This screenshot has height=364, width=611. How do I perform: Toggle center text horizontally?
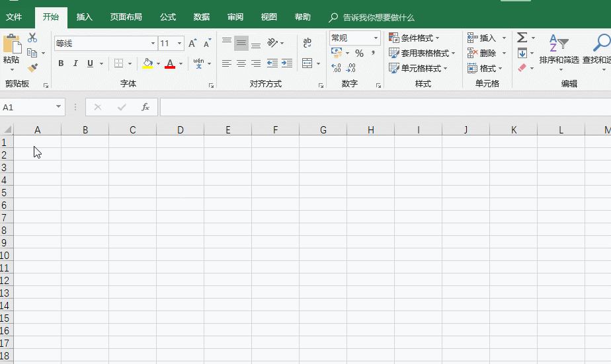pos(241,63)
